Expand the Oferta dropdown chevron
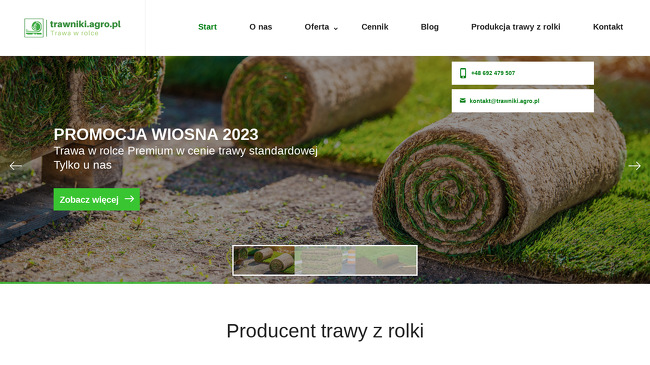The height and width of the screenshot is (365, 650). [336, 28]
